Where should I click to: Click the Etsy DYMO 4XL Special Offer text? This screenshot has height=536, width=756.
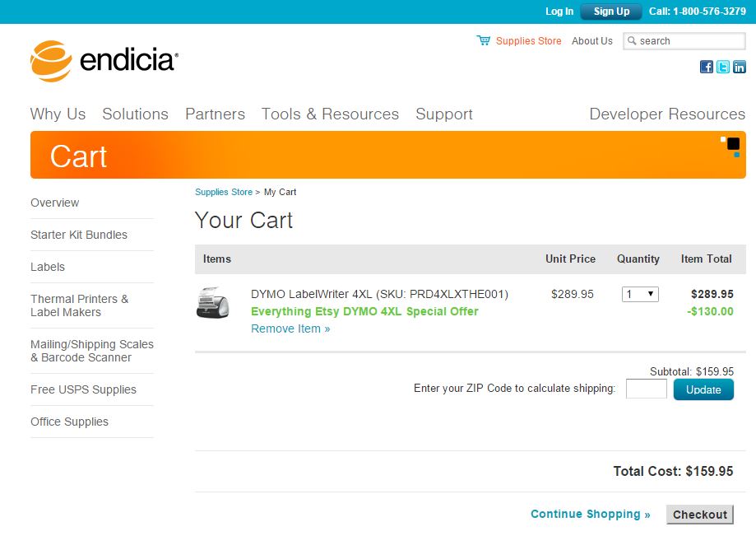pyautogui.click(x=364, y=311)
